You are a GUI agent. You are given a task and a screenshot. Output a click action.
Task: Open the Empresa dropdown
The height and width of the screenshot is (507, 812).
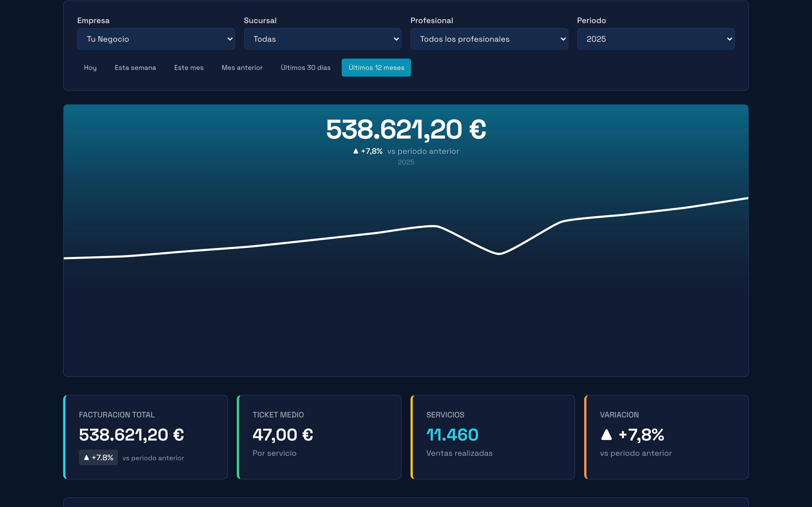[156, 39]
